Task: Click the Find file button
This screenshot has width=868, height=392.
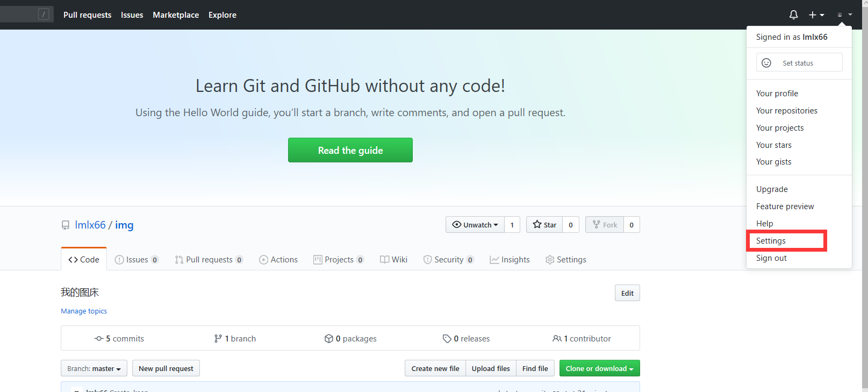Action: pos(535,368)
